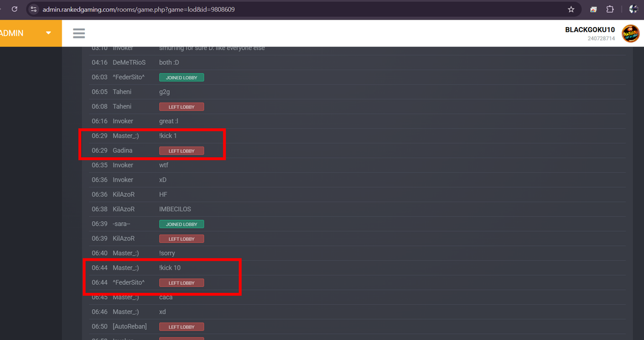Select the [AutoReban] player name

pos(130,326)
